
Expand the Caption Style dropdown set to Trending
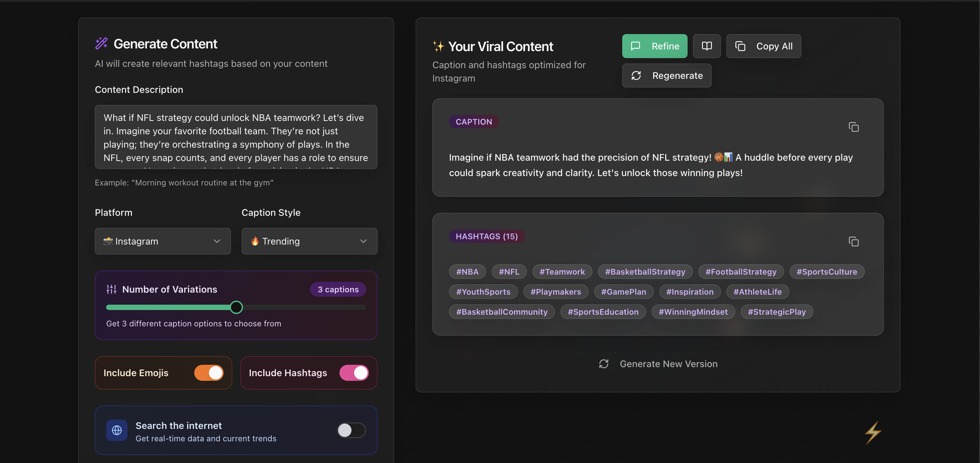[x=309, y=241]
